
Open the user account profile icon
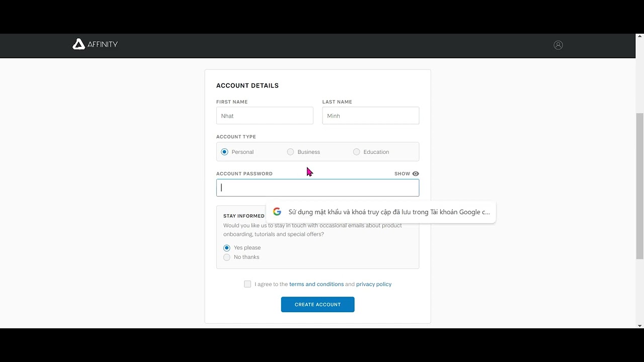click(558, 45)
